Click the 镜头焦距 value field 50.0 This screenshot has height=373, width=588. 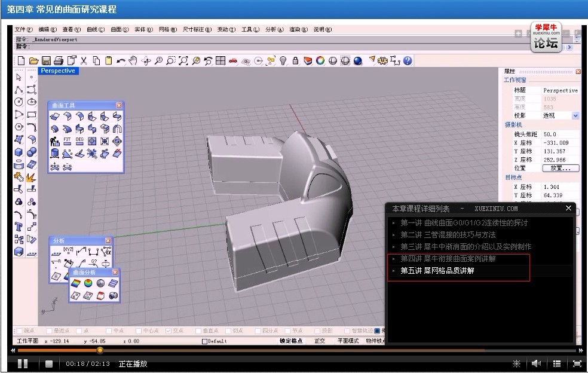tap(561, 134)
